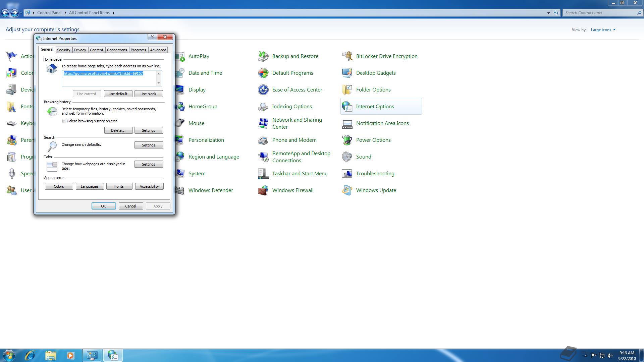The width and height of the screenshot is (644, 362).
Task: Click the Ease of Access Center icon
Action: click(263, 90)
